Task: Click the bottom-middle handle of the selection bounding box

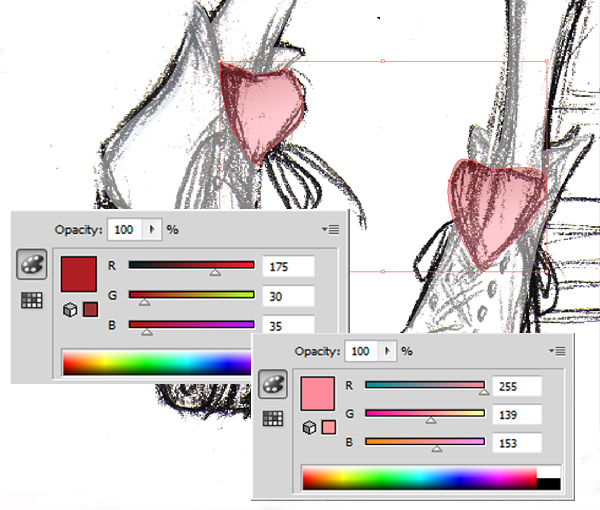Action: click(383, 271)
